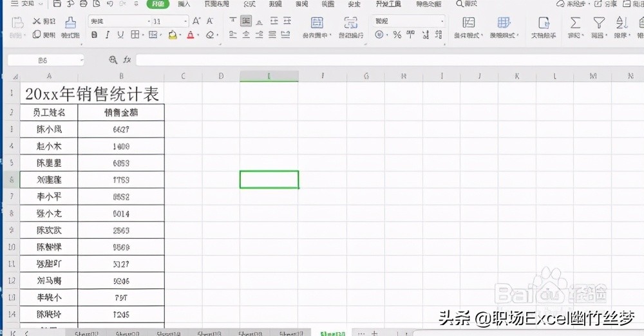Screen dimensions: 644x336
Task: Increase font size with larger A icon
Action: click(196, 21)
